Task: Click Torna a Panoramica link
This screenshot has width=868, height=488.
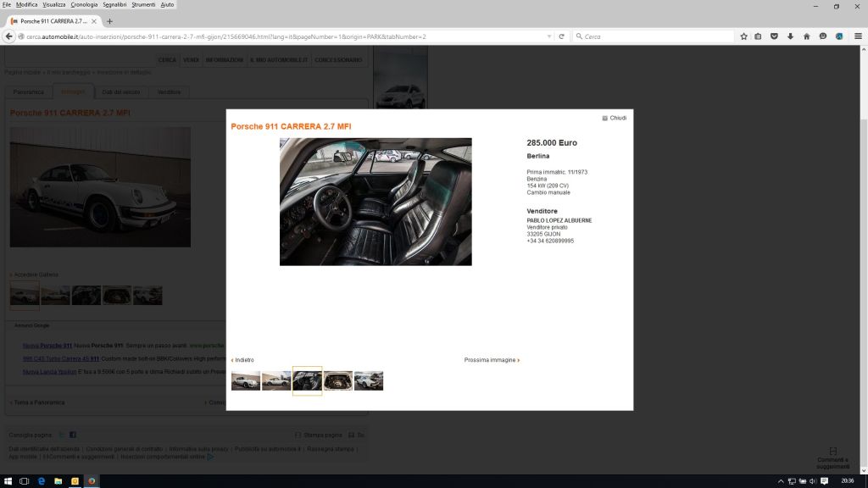Action: pyautogui.click(x=37, y=402)
